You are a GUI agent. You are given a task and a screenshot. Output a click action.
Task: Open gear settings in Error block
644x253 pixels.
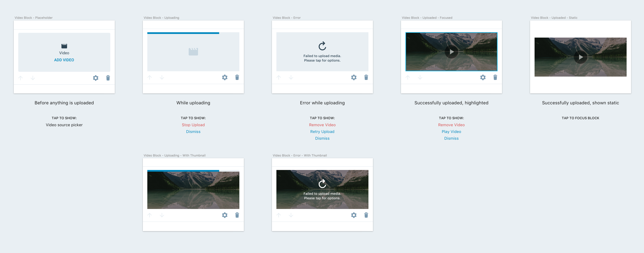click(x=354, y=78)
